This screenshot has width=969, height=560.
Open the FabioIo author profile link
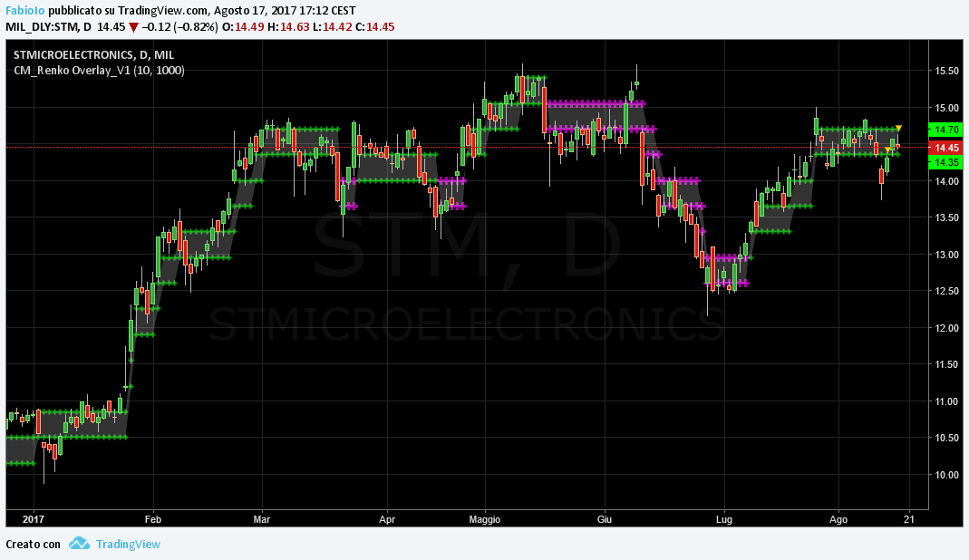click(x=25, y=11)
